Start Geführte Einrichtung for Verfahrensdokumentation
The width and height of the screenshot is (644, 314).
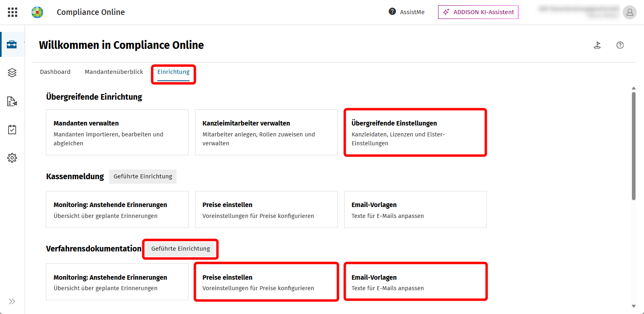coord(181,249)
